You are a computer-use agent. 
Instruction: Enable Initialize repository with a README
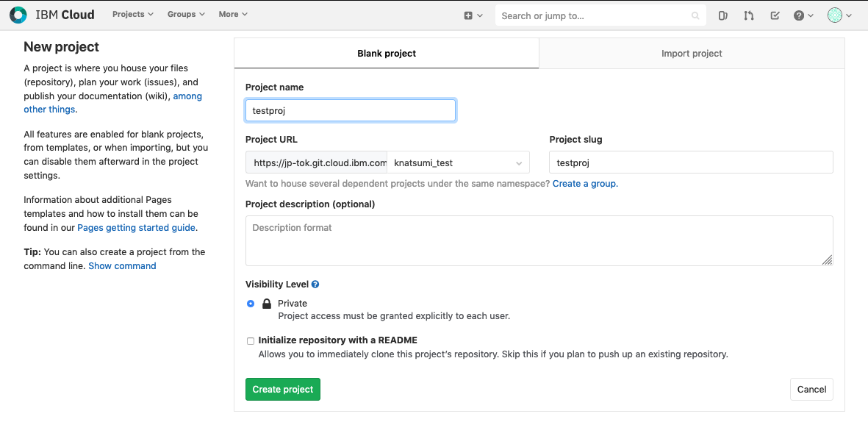tap(251, 341)
